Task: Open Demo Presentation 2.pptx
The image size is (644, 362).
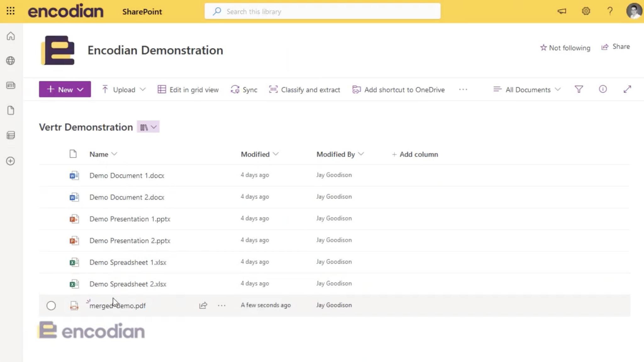Action: 130,241
